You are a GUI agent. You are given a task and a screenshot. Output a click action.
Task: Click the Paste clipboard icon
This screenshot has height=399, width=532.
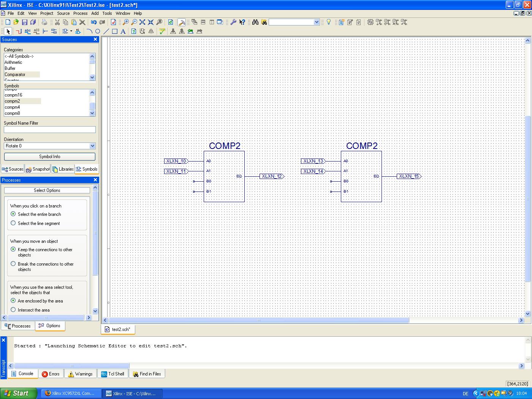(x=74, y=22)
